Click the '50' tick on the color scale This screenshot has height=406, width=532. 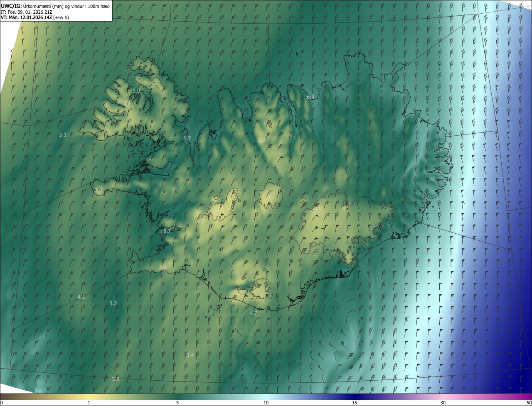[x=529, y=403]
